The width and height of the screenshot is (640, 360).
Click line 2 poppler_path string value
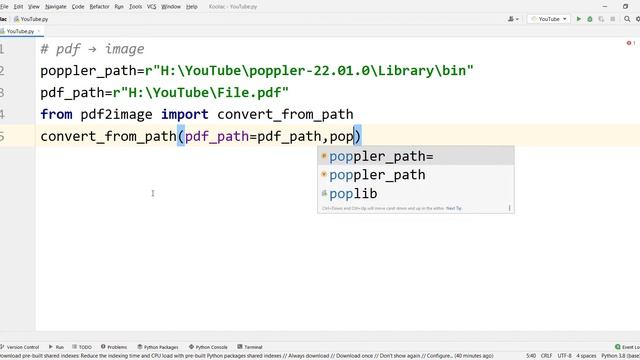coord(309,71)
